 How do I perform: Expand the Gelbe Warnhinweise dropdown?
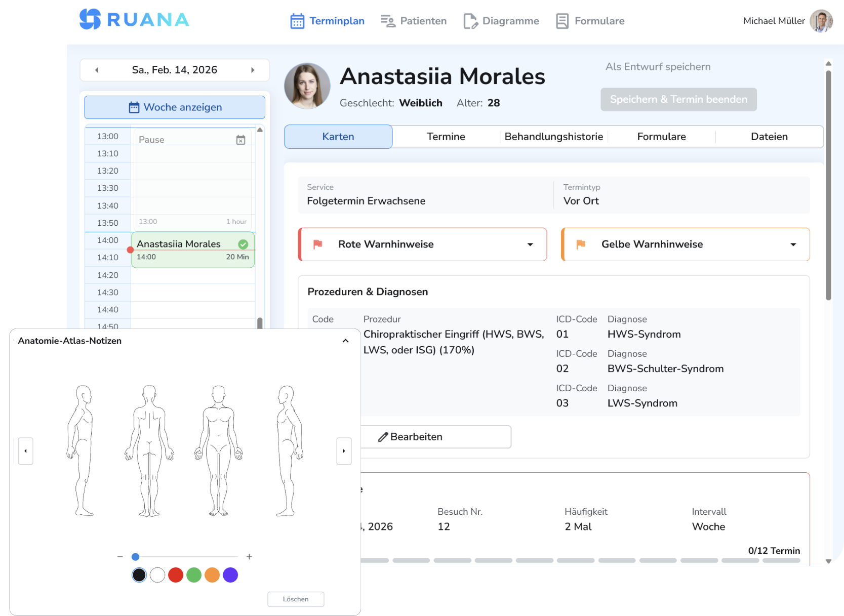pyautogui.click(x=793, y=244)
